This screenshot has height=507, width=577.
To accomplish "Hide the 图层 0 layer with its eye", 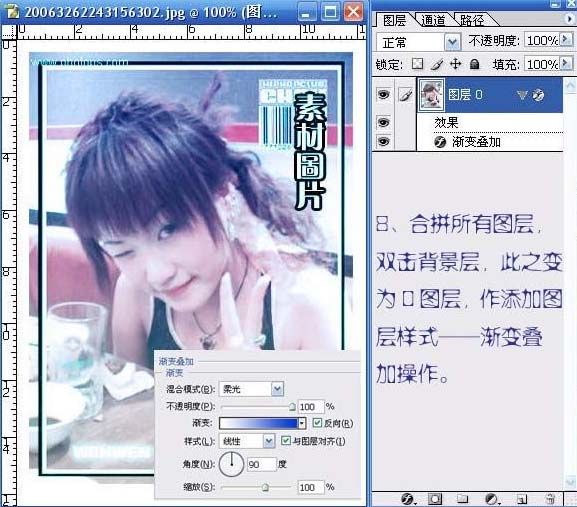I will 383,95.
